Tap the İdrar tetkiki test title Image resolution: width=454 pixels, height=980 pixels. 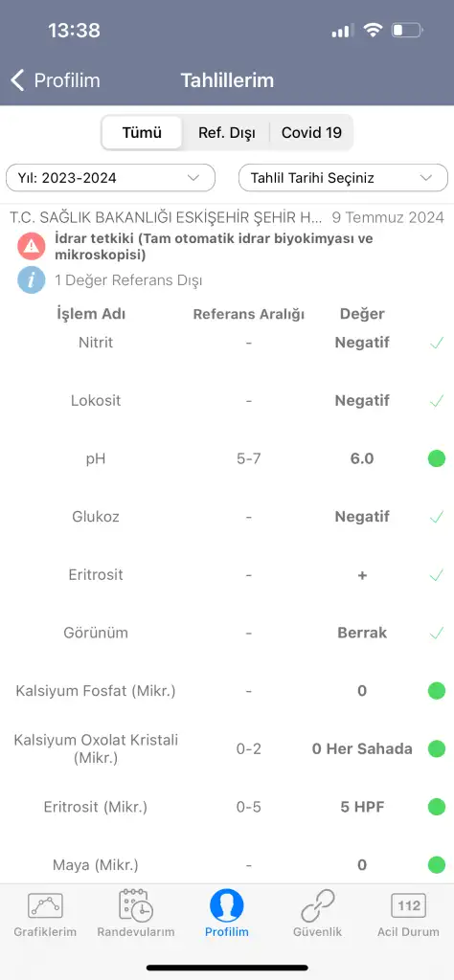214,246
